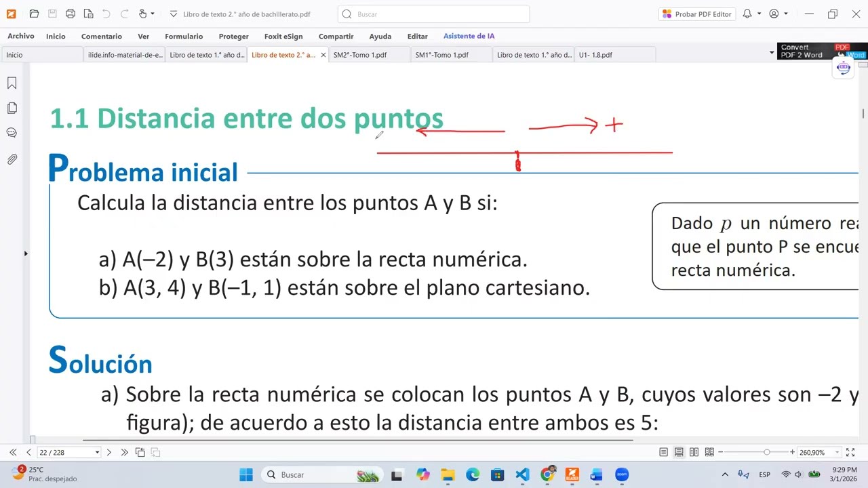Switch to the ilide.info-material-de-e... document tab
868x488 pixels.
point(125,55)
